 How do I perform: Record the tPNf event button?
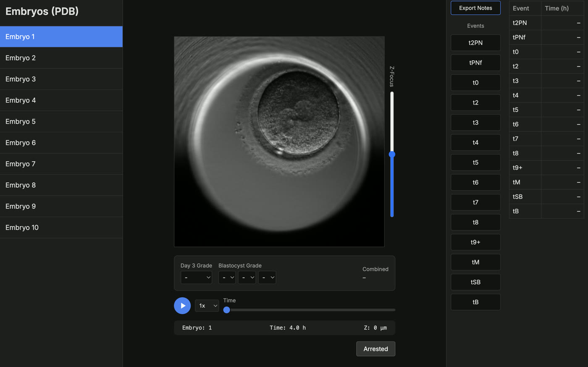coord(475,63)
